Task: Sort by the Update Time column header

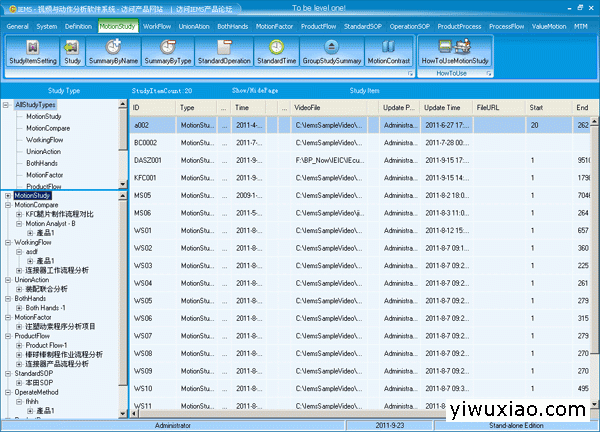Action: pos(446,108)
